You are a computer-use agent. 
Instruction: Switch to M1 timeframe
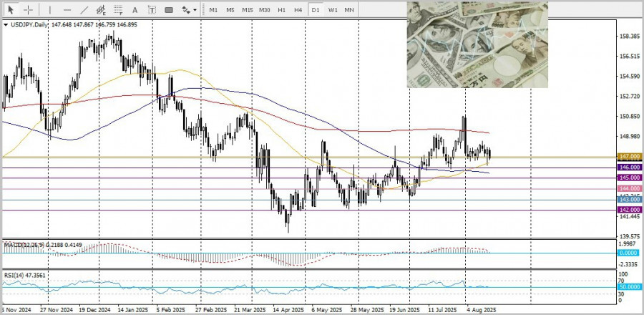click(213, 9)
